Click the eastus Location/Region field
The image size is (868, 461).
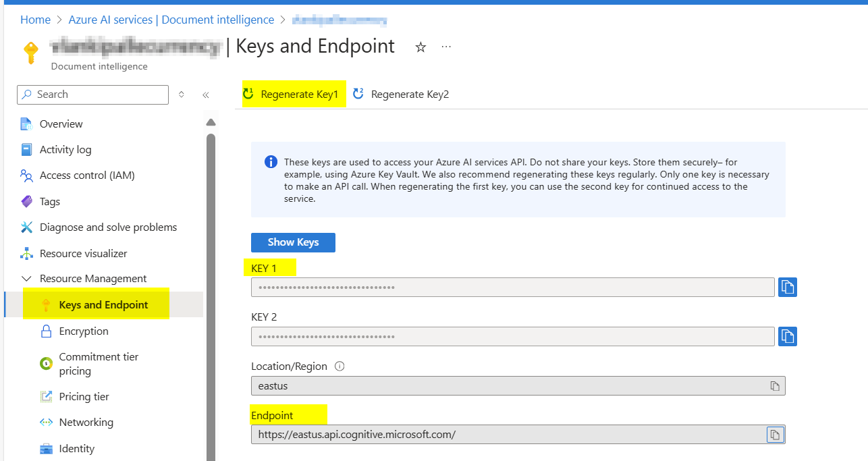518,386
